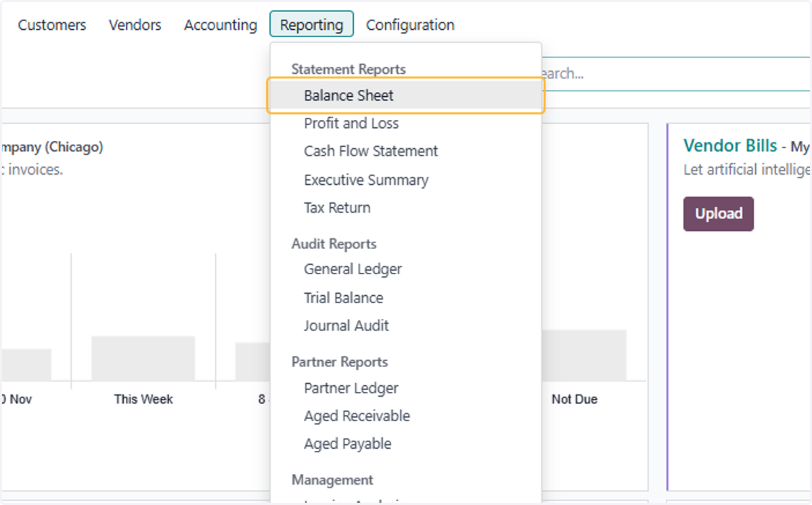Open Tax Return report

pos(406,208)
